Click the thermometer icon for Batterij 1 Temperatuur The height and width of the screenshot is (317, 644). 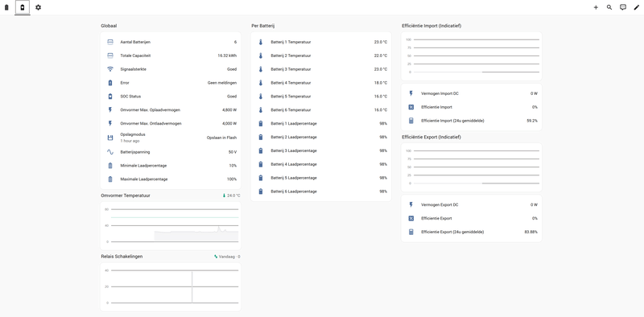pos(260,42)
